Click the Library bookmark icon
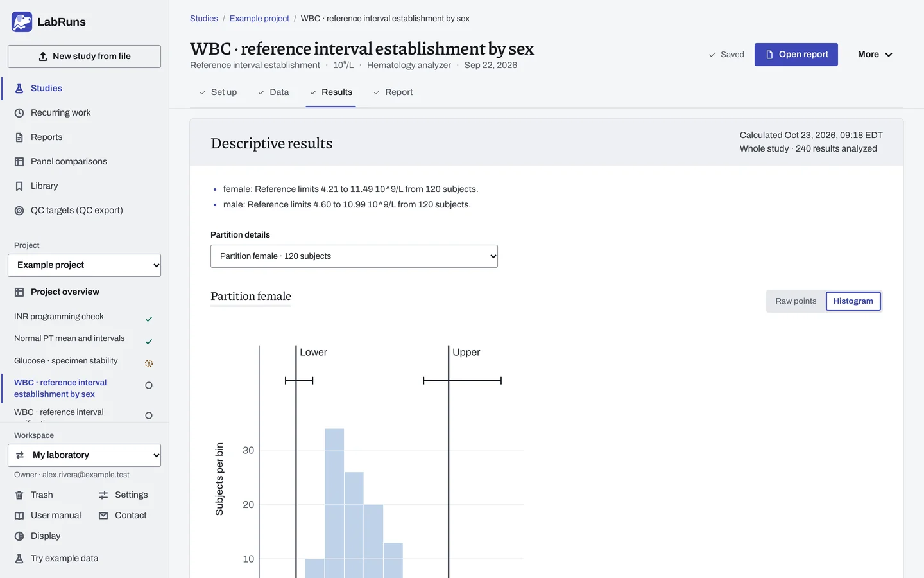The image size is (924, 578). (19, 186)
